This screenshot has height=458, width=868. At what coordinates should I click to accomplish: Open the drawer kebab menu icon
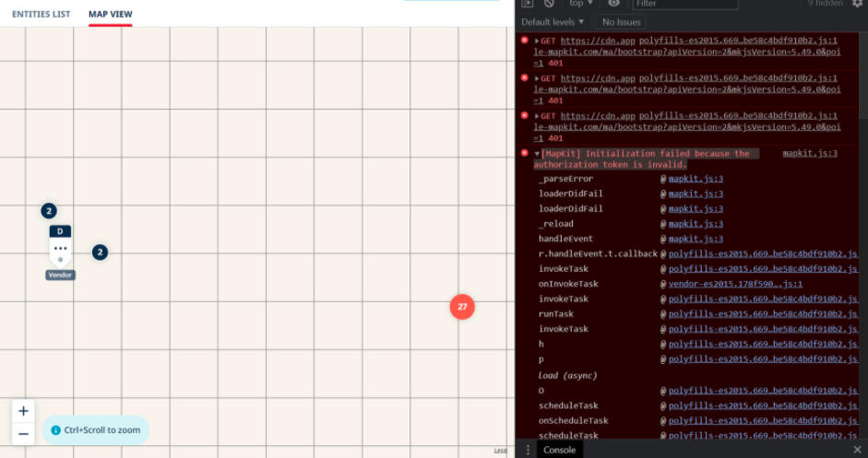tap(528, 450)
